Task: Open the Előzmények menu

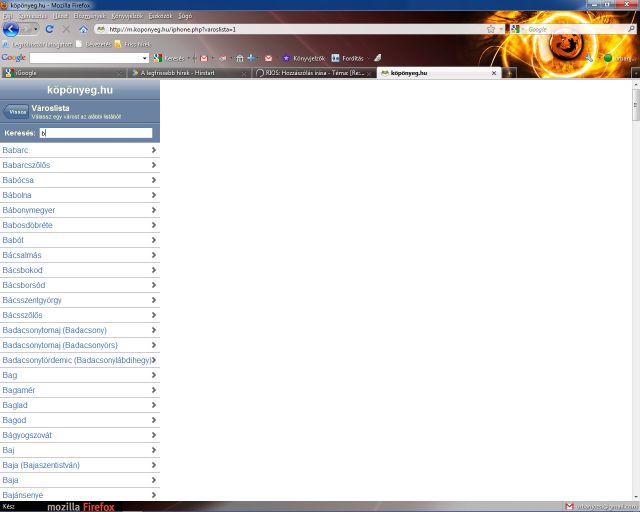Action: (89, 16)
